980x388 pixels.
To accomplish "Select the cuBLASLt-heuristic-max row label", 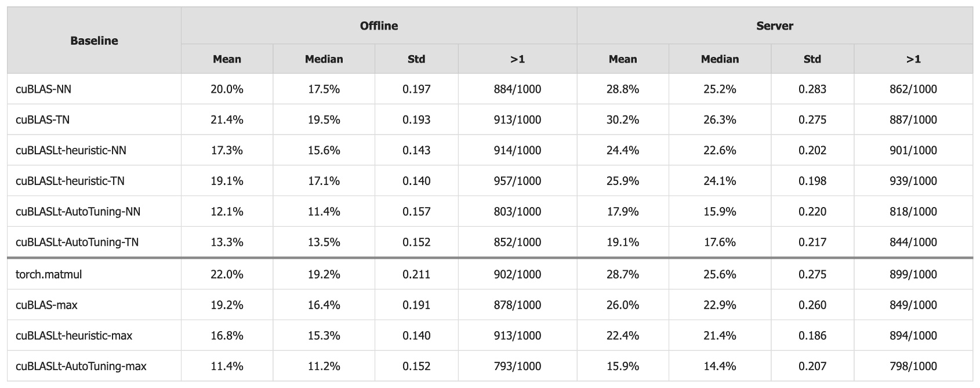I will coord(74,336).
